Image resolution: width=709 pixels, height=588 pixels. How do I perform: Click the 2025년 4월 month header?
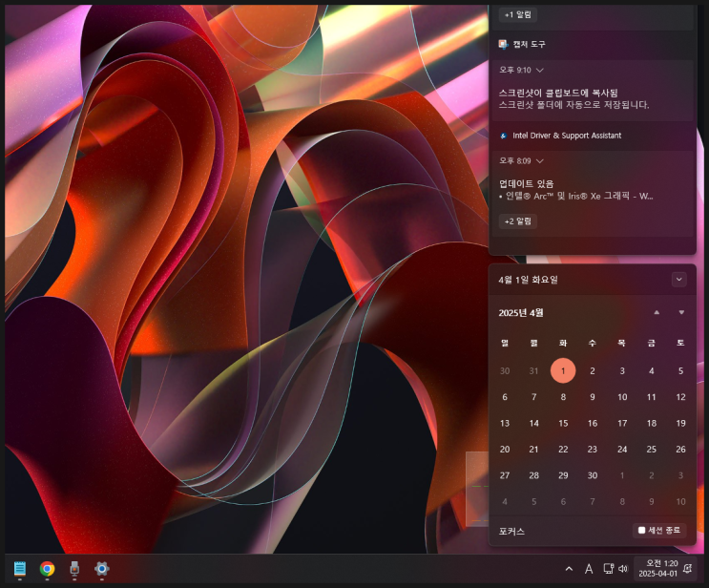click(x=521, y=313)
